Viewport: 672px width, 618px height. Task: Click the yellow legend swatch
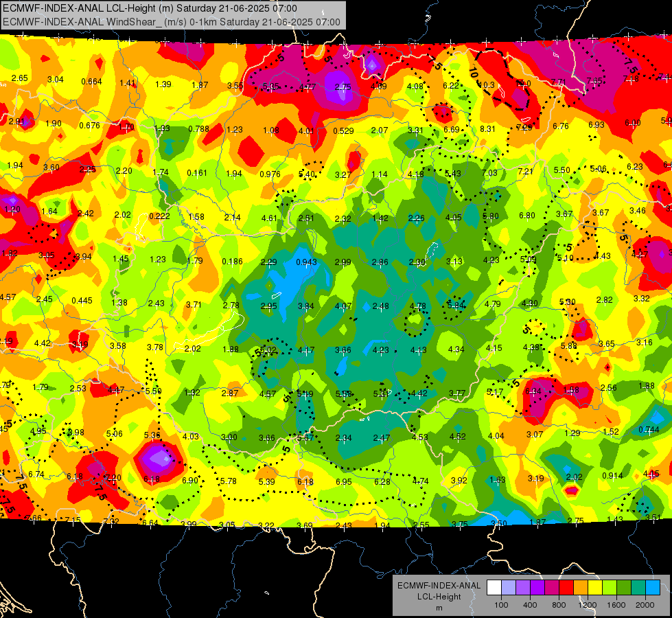[595, 587]
